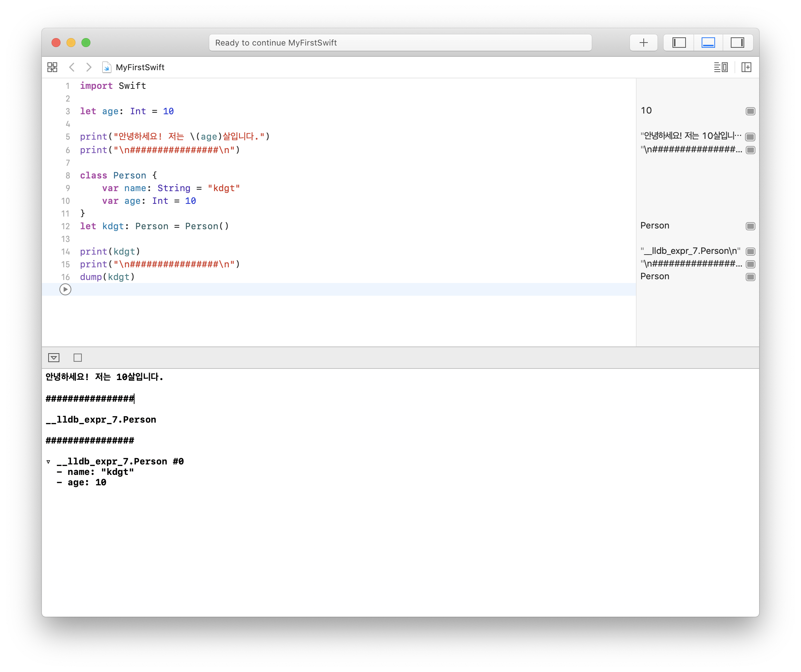Toggle the bottom debug area panel

(x=708, y=43)
